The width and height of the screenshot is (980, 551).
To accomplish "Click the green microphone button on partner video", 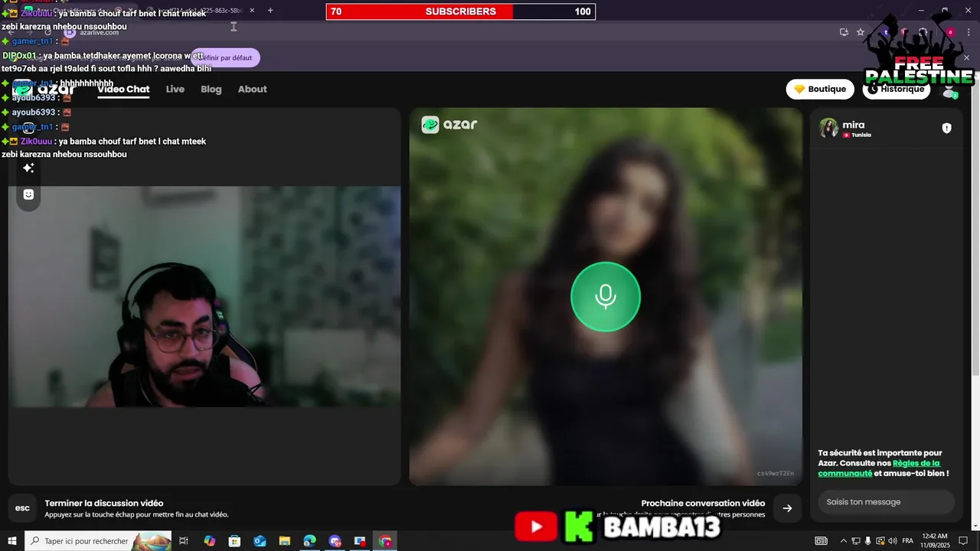I will pos(605,297).
